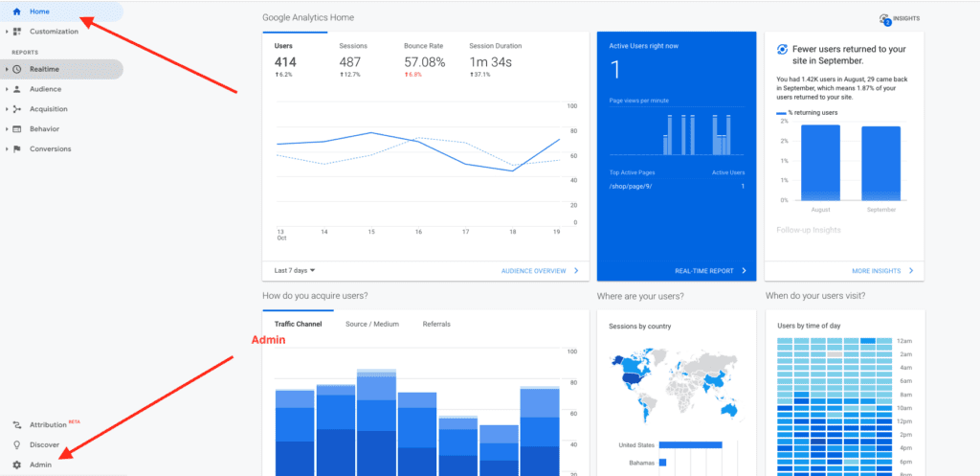Viewport: 980px width, 476px height.
Task: Click arrow next to More Insights
Action: coord(911,271)
